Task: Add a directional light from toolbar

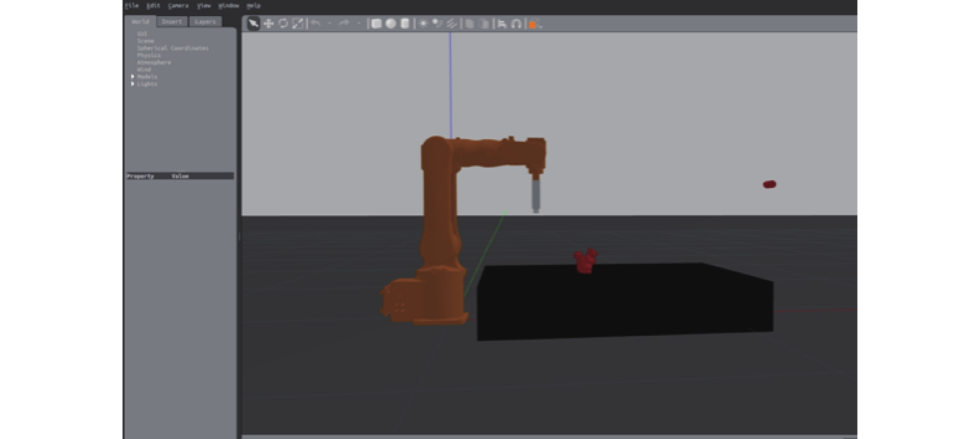Action: click(452, 24)
